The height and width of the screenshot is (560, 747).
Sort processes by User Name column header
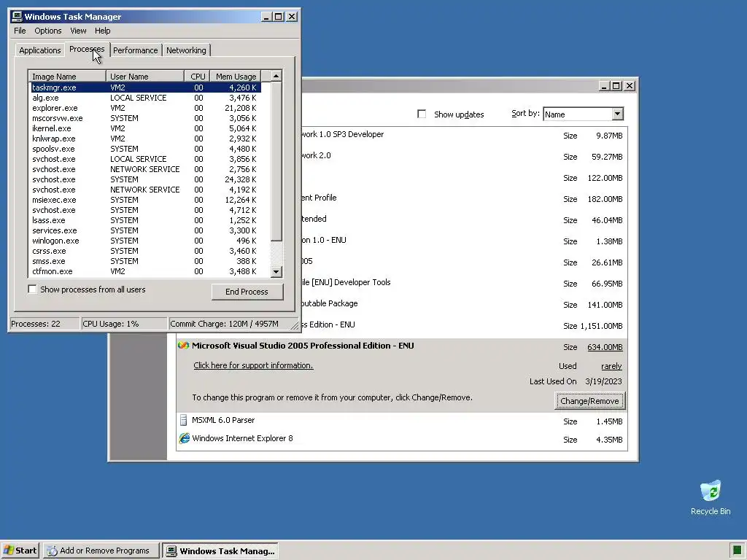(145, 76)
